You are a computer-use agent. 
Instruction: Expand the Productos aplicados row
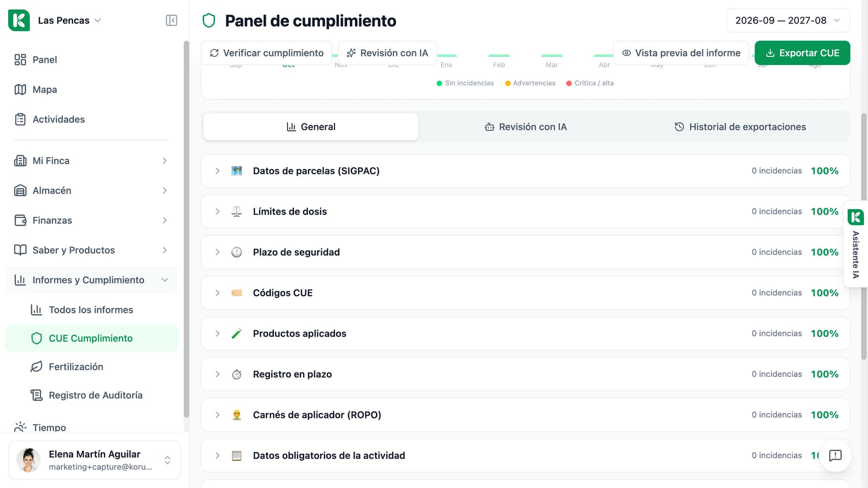[217, 333]
